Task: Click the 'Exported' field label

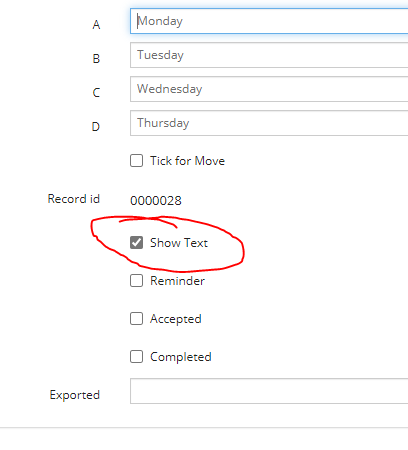Action: pos(75,395)
